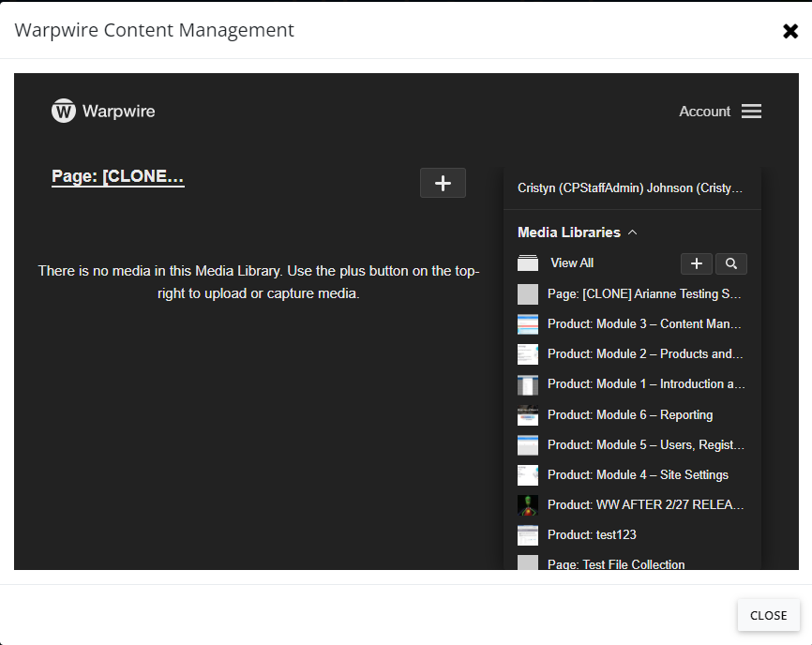The image size is (812, 645).
Task: Open Product: Module 6 – Reporting library
Action: tap(630, 415)
